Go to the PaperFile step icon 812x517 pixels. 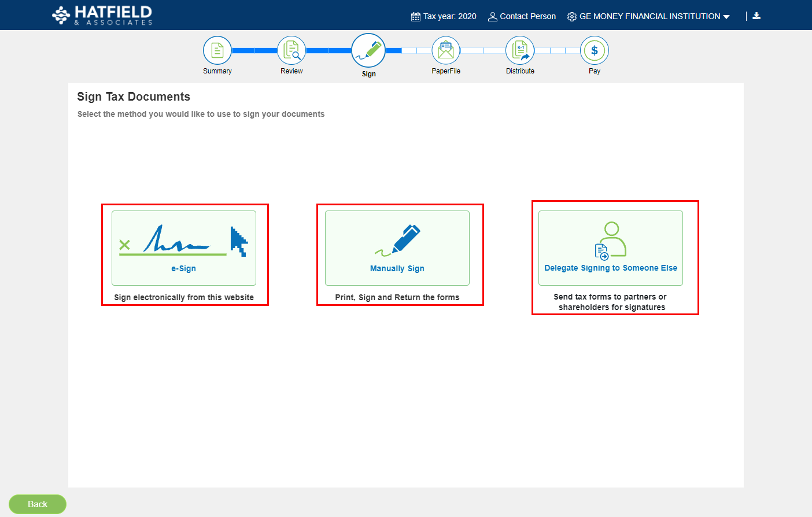click(x=446, y=51)
